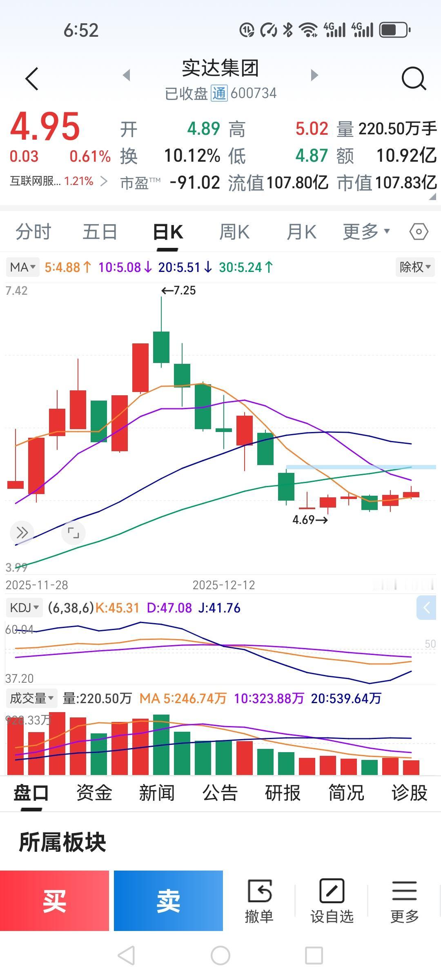This screenshot has height=980, width=441.
Task: Tap volume MA 5:246.74万 value
Action: pos(183,698)
